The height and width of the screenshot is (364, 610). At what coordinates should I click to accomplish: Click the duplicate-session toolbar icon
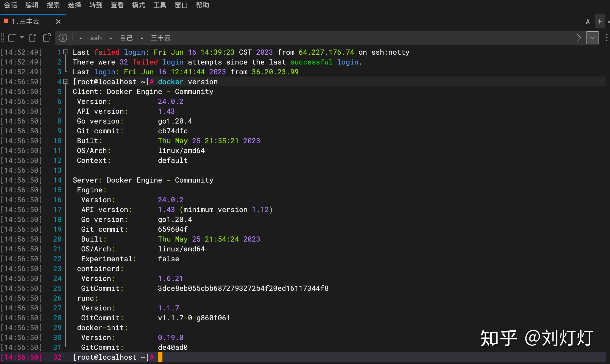pos(47,38)
